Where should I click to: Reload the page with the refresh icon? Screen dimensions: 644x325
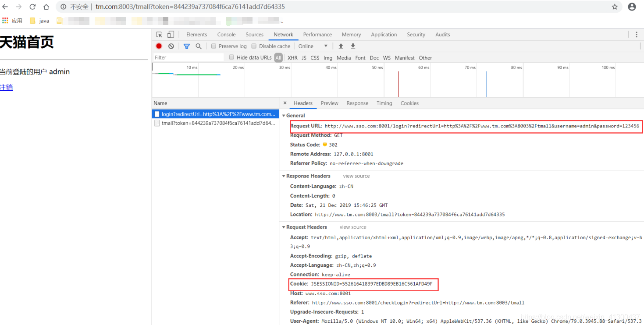tap(32, 7)
